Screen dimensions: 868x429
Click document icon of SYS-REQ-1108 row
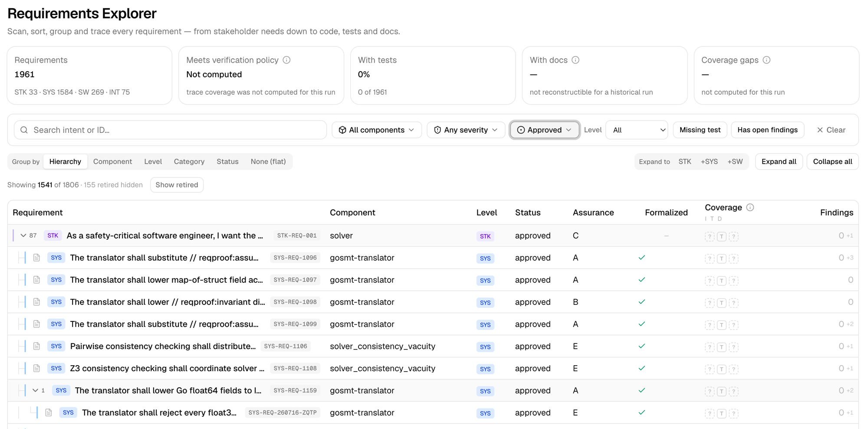click(x=37, y=368)
